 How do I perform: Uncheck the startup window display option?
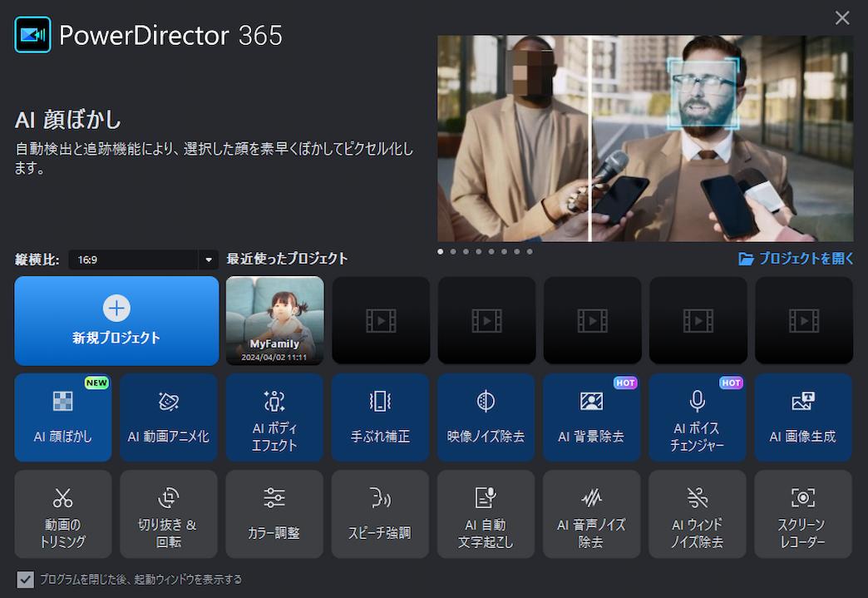point(25,580)
